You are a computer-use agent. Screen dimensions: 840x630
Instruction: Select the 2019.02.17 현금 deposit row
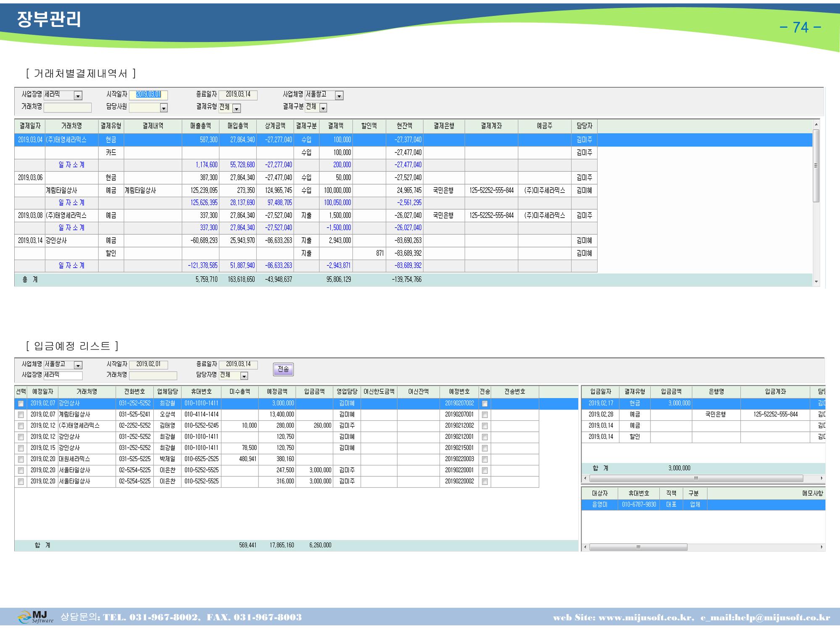click(x=703, y=404)
